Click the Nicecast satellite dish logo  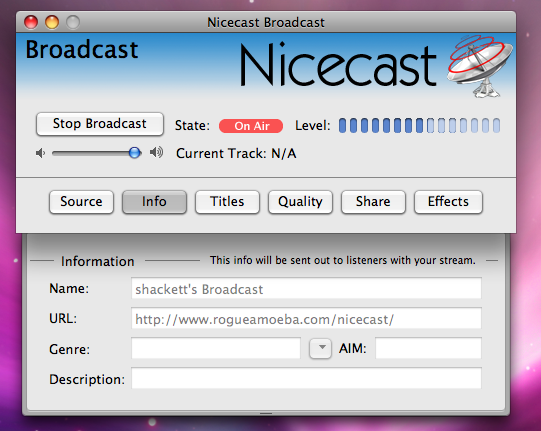coord(480,66)
